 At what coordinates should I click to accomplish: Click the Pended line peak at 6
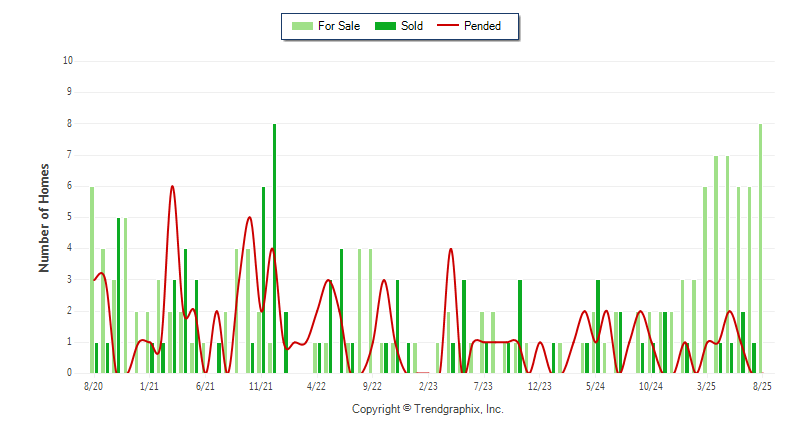click(x=172, y=187)
